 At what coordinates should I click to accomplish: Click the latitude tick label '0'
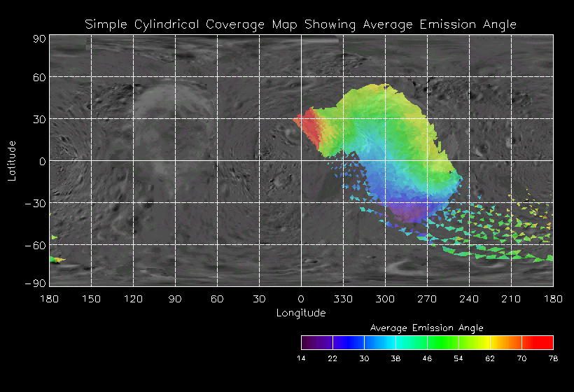[43, 162]
